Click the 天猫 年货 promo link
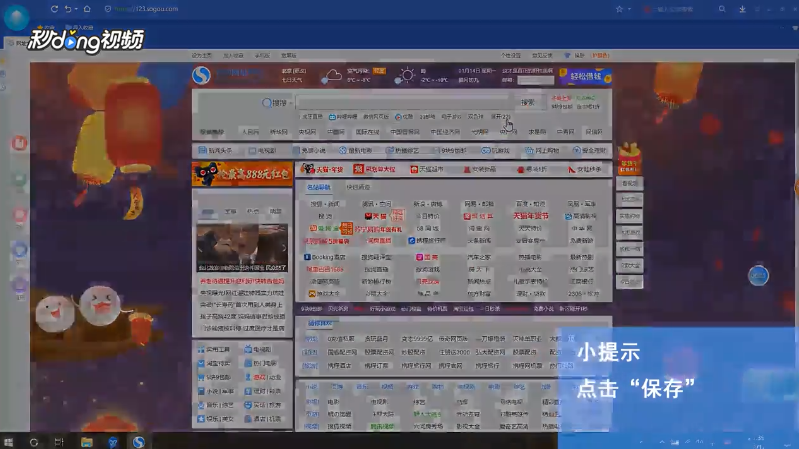 [323, 169]
